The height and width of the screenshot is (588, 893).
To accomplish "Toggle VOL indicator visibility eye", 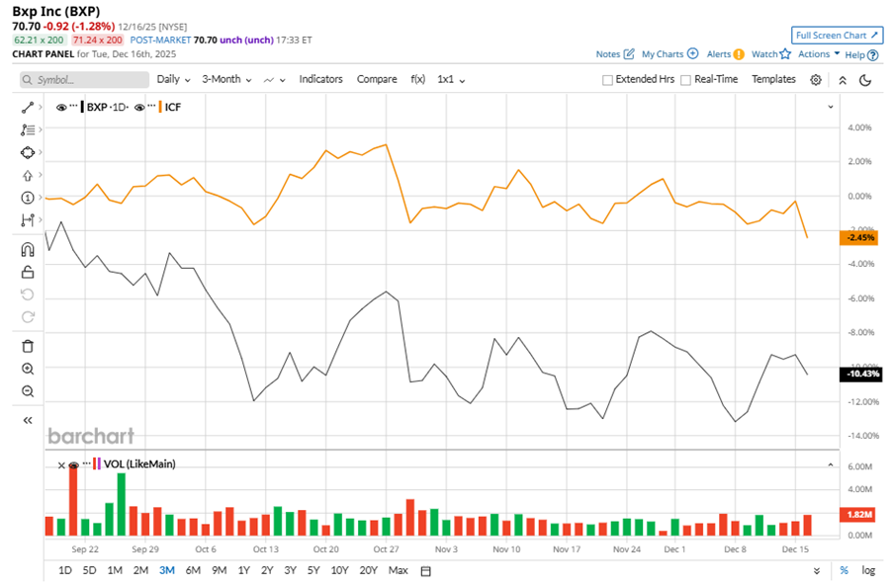I will [x=73, y=465].
